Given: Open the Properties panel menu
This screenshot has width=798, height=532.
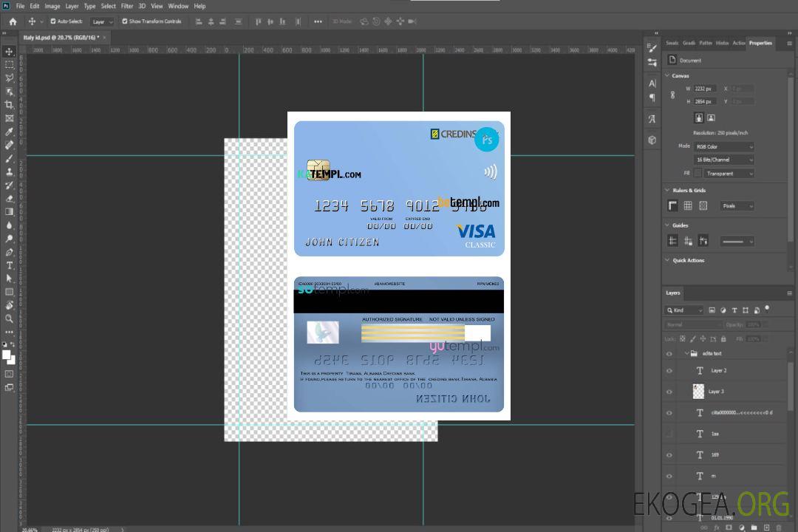Looking at the screenshot, I should [x=789, y=44].
